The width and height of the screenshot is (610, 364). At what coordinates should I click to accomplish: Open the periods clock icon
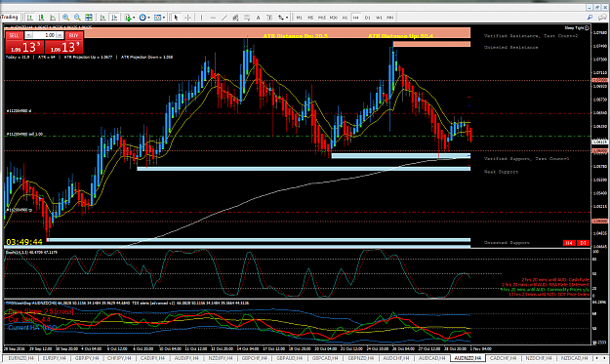coord(142,18)
